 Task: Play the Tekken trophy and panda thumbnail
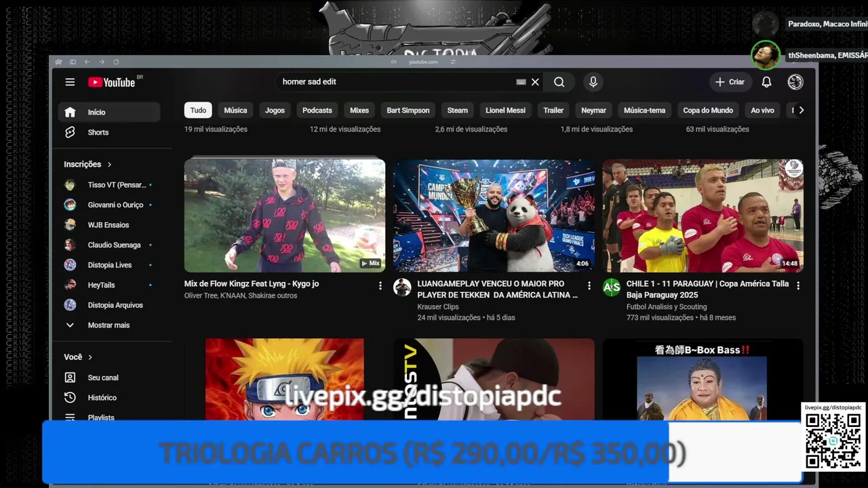pos(494,216)
